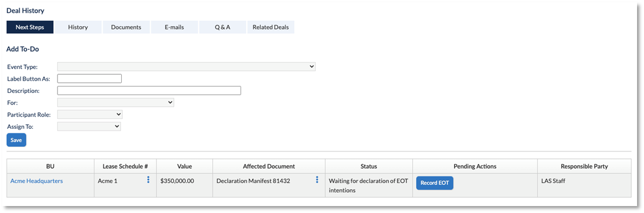The image size is (644, 213).
Task: Open the History tab
Action: [x=78, y=27]
